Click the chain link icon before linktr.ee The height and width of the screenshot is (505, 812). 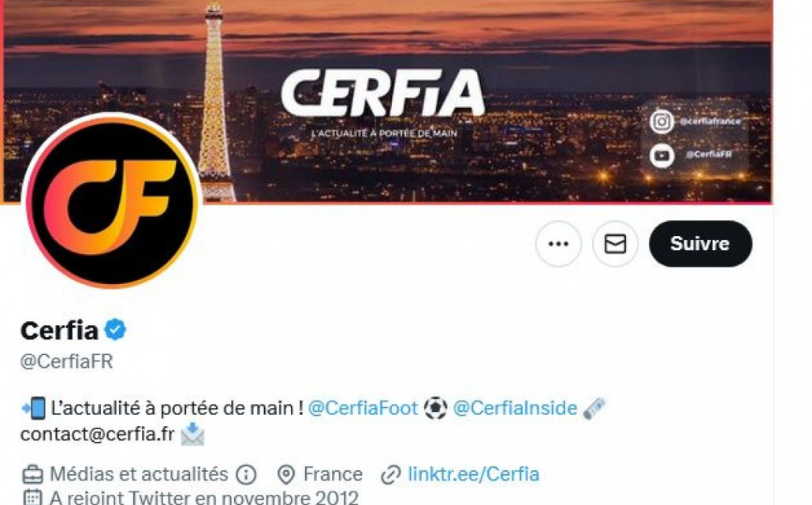point(391,474)
